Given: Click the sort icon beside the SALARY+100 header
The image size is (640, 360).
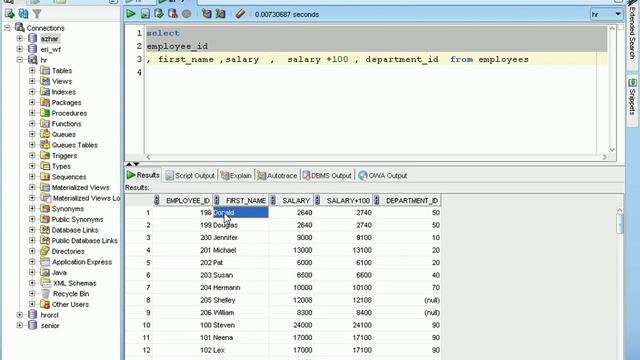Looking at the screenshot, I should [x=317, y=200].
